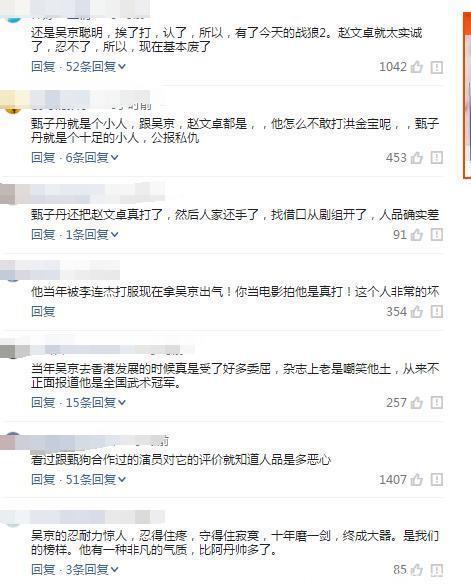
Task: Like the comment with 453 likes
Action: pyautogui.click(x=416, y=158)
